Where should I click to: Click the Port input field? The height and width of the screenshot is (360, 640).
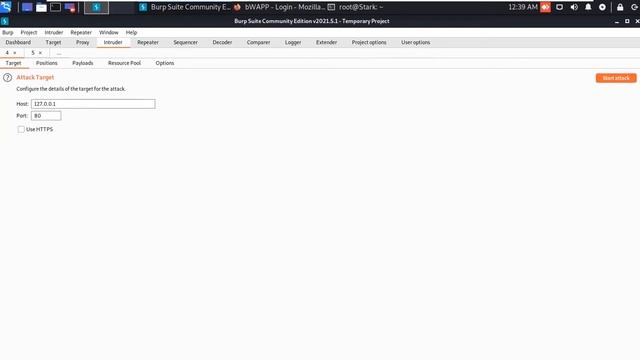coord(46,116)
